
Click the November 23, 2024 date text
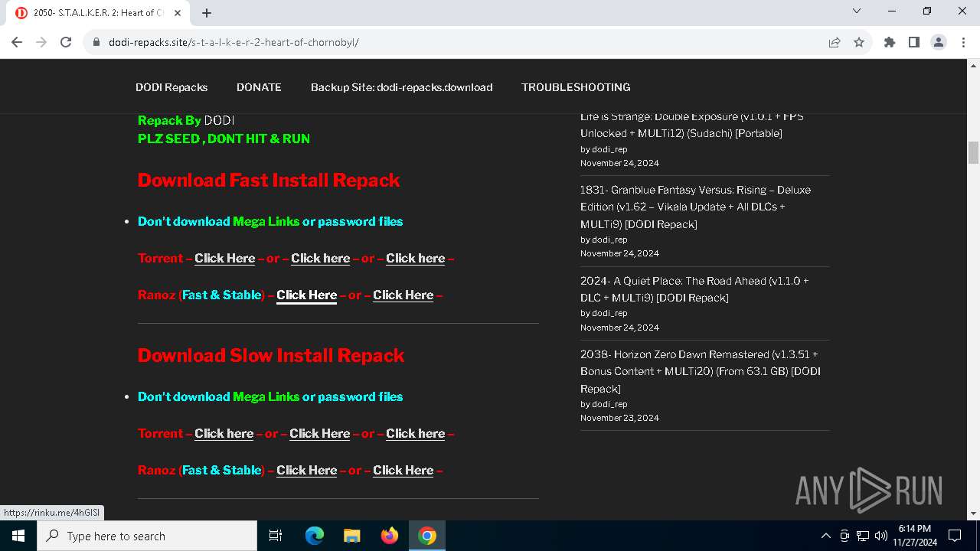[x=619, y=418]
